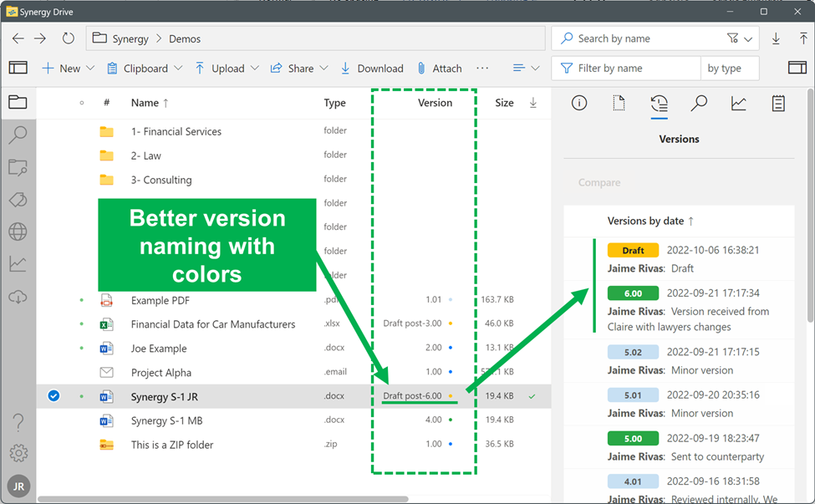The height and width of the screenshot is (504, 815).
Task: Select the Synergy S-1 MB document
Action: pos(167,420)
